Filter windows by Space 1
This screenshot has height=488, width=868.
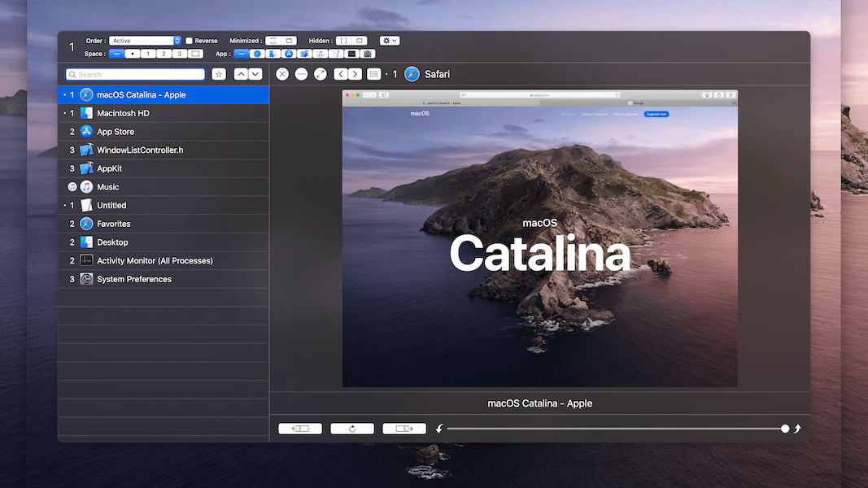pyautogui.click(x=148, y=54)
